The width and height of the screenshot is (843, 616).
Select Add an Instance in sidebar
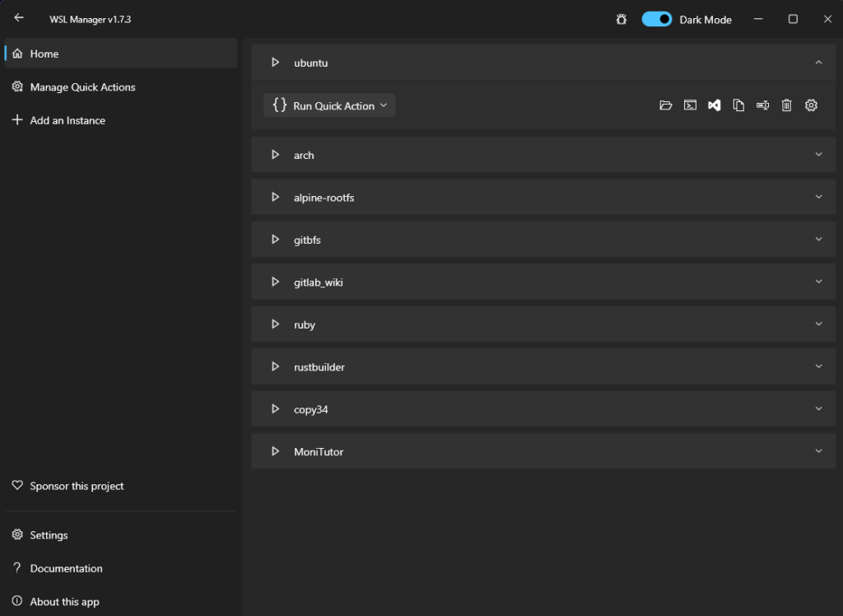click(x=68, y=120)
